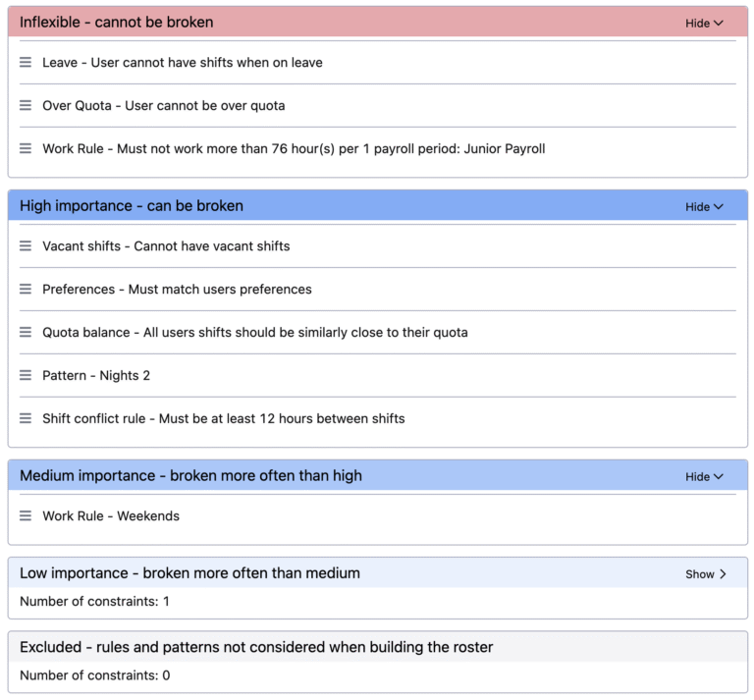754x700 pixels.
Task: Click drag handle beside Work Rule Weekends
Action: [x=26, y=515]
